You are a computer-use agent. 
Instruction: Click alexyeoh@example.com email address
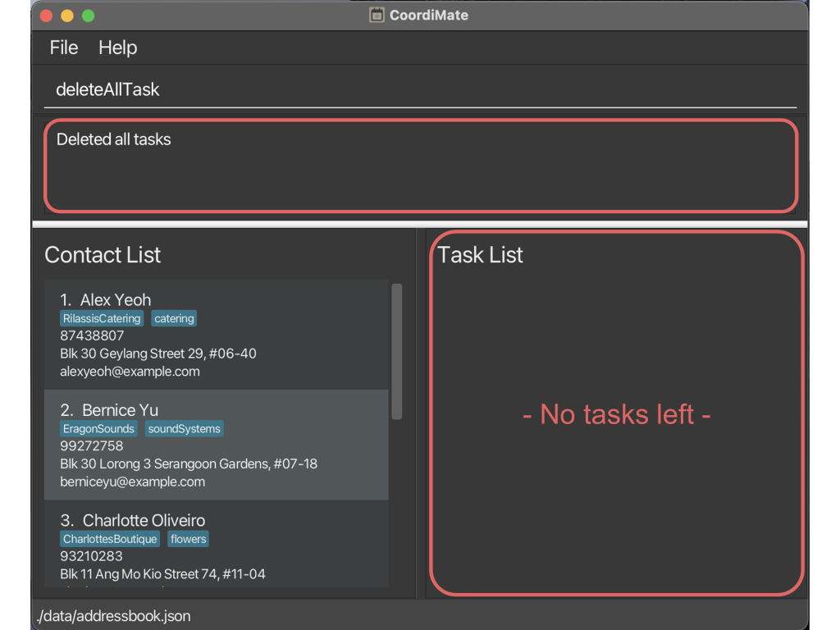click(130, 372)
